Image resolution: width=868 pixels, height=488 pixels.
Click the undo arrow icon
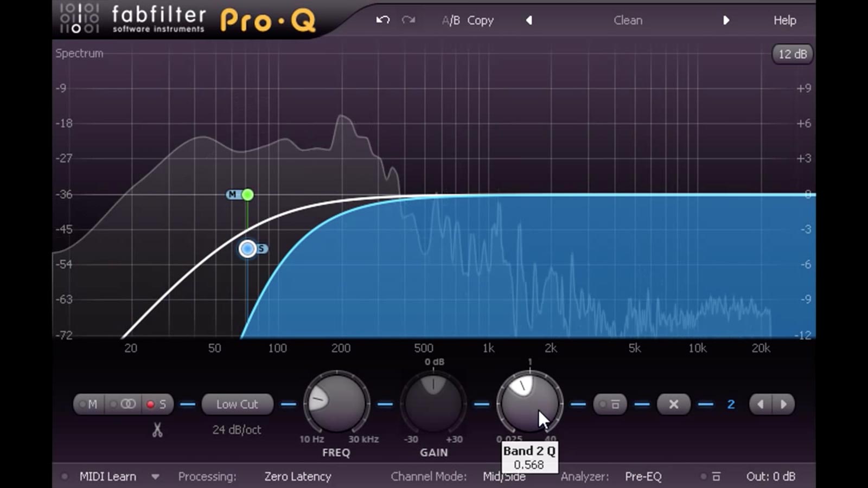click(x=382, y=20)
